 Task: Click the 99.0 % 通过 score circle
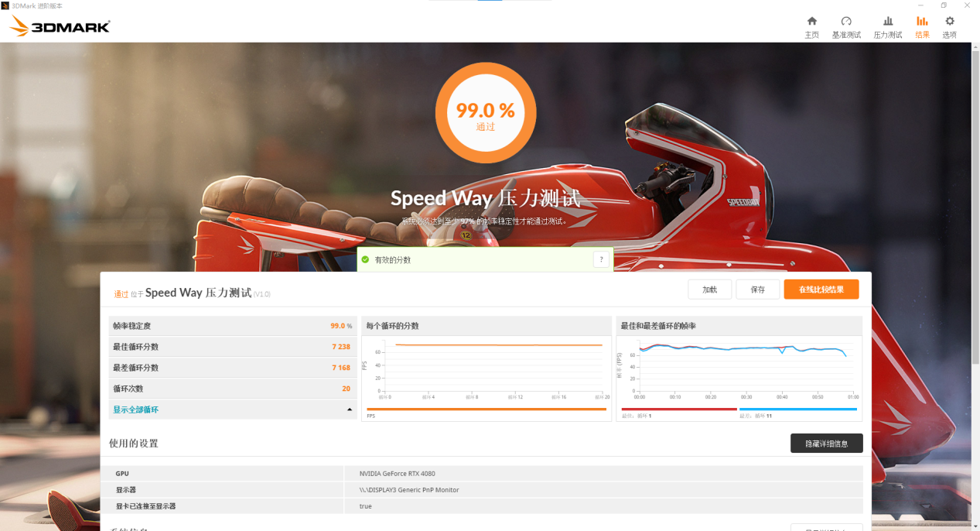pos(485,113)
